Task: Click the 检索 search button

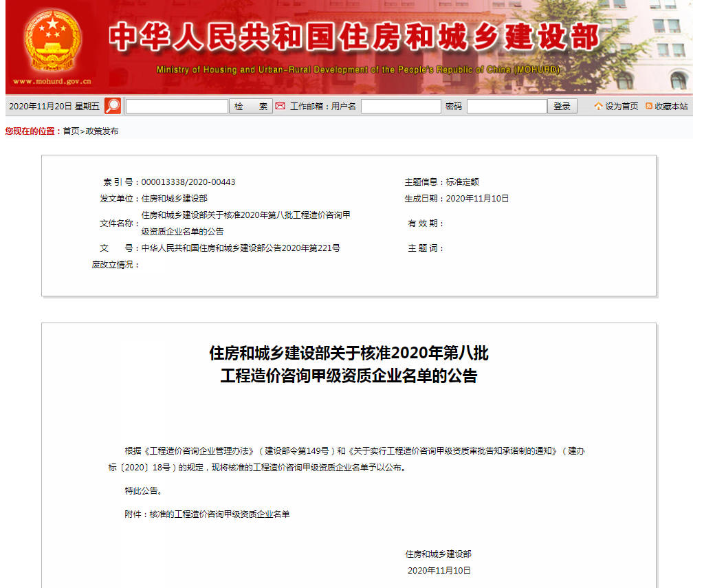Action: (x=250, y=107)
